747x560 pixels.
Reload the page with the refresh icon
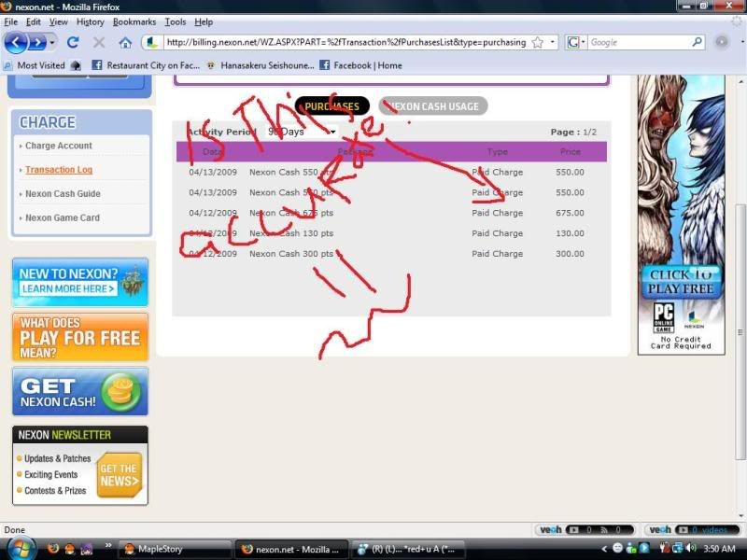[74, 42]
